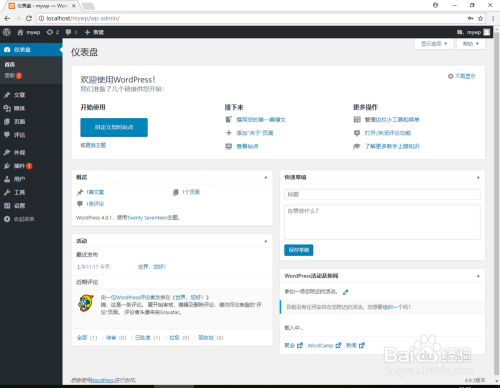
Task: Collapse the At a Glance (概览) box
Action: point(266,177)
